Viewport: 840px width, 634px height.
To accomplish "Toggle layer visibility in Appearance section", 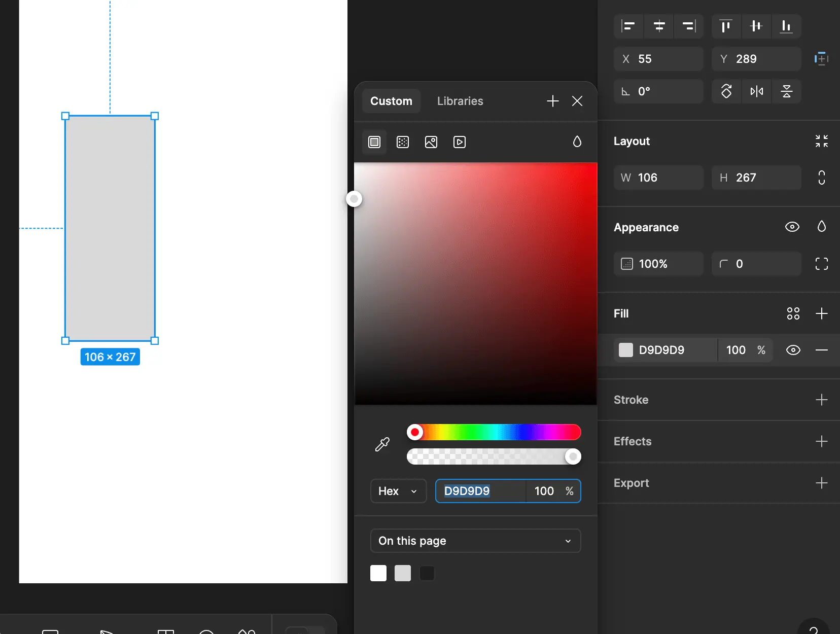I will [792, 227].
